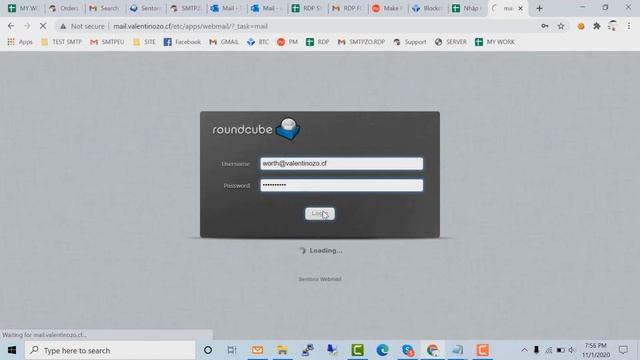The image size is (640, 360).
Task: Open the green Camtasia taskbar icon
Action: [x=357, y=350]
